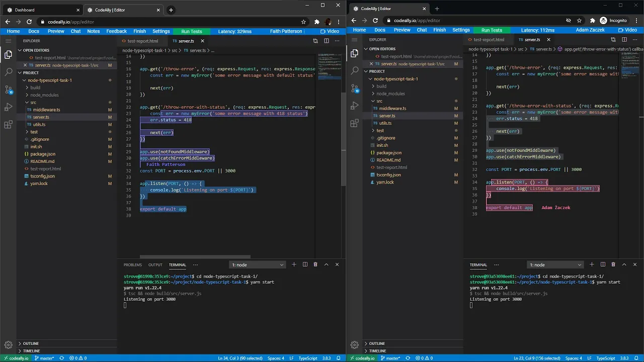Close server.ts editor tab in right window

[549, 40]
